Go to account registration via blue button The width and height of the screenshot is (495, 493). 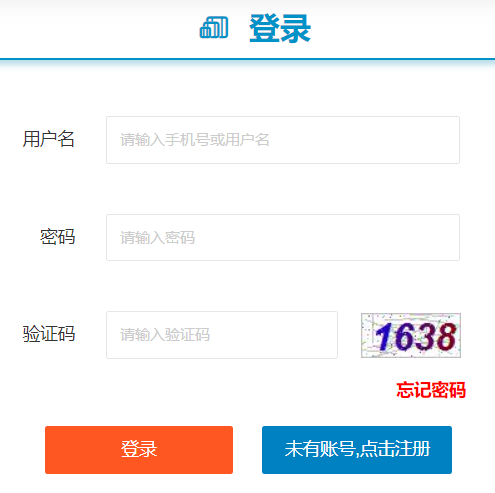coord(357,450)
